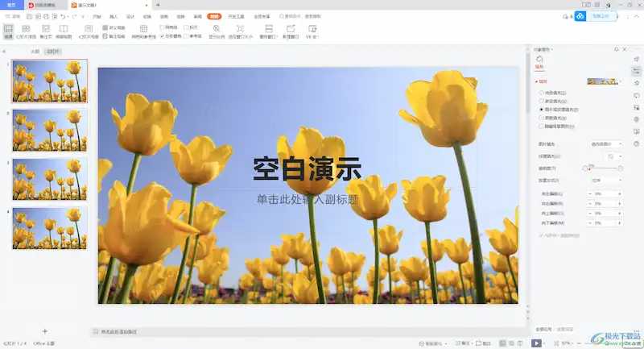Open a new document tab with plus

158,5
